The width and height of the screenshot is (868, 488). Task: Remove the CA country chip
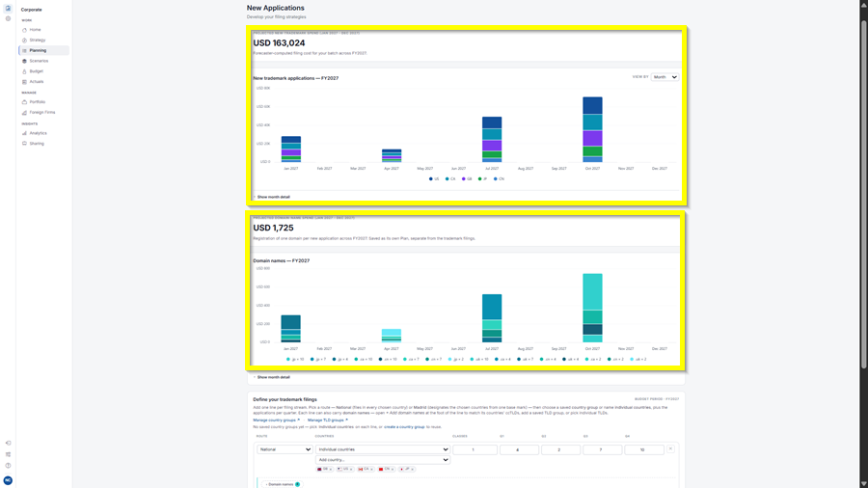tap(371, 469)
